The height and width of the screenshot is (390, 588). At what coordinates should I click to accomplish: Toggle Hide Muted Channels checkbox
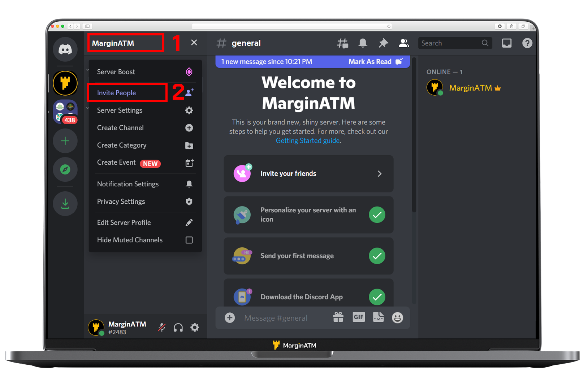(x=189, y=240)
